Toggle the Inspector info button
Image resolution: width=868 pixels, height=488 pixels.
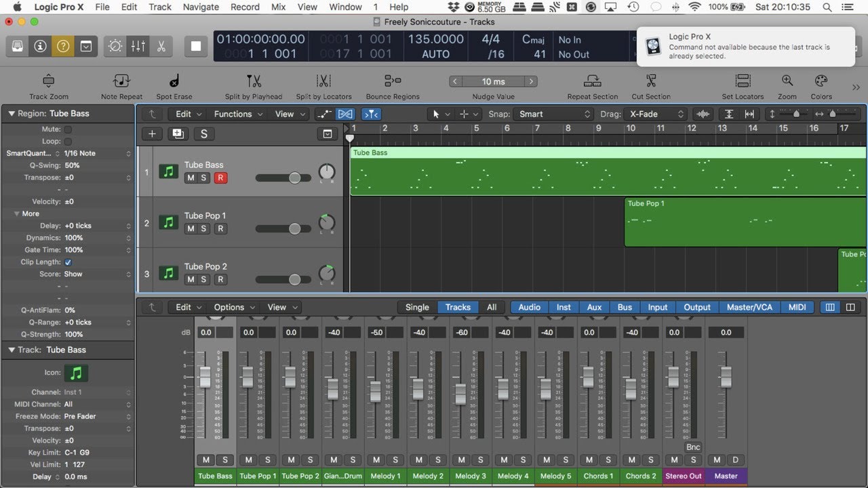click(40, 46)
